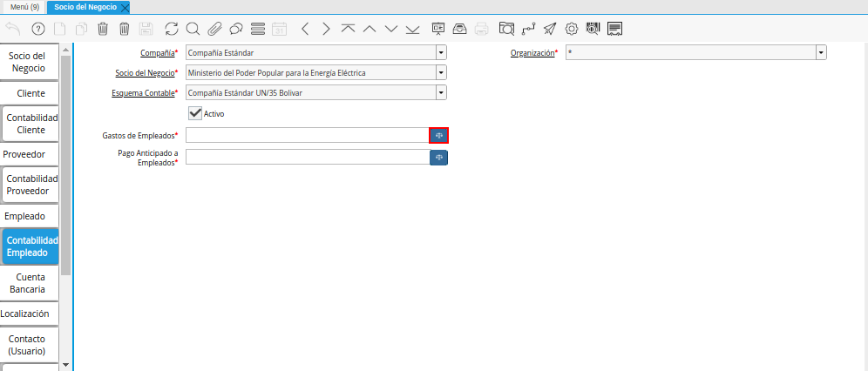Select the Cliente sidebar tab

[31, 93]
